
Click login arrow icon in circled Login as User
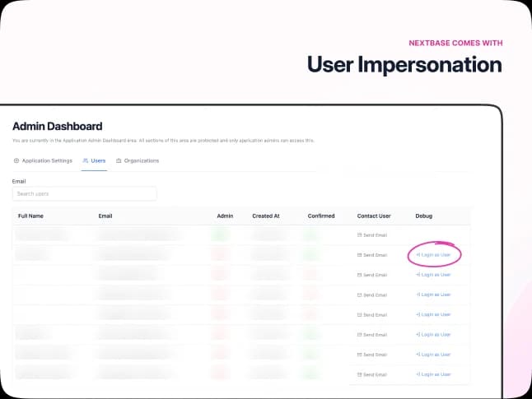coord(419,255)
